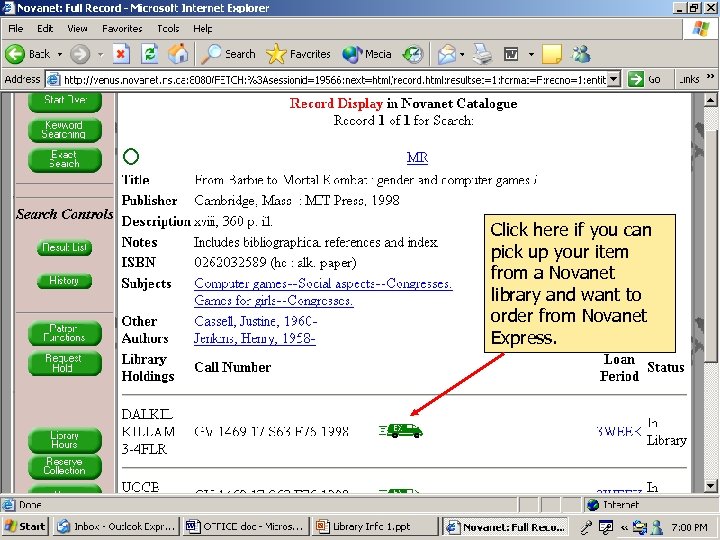Click the IE Back arrow button
The height and width of the screenshot is (540, 720).
tap(15, 54)
